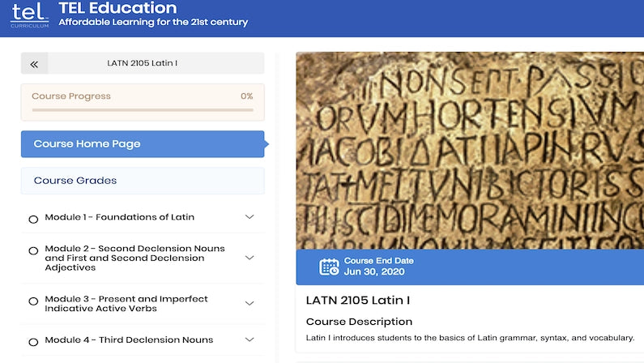Expand Module 2 Second Declension chevron
The height and width of the screenshot is (363, 644).
point(249,258)
